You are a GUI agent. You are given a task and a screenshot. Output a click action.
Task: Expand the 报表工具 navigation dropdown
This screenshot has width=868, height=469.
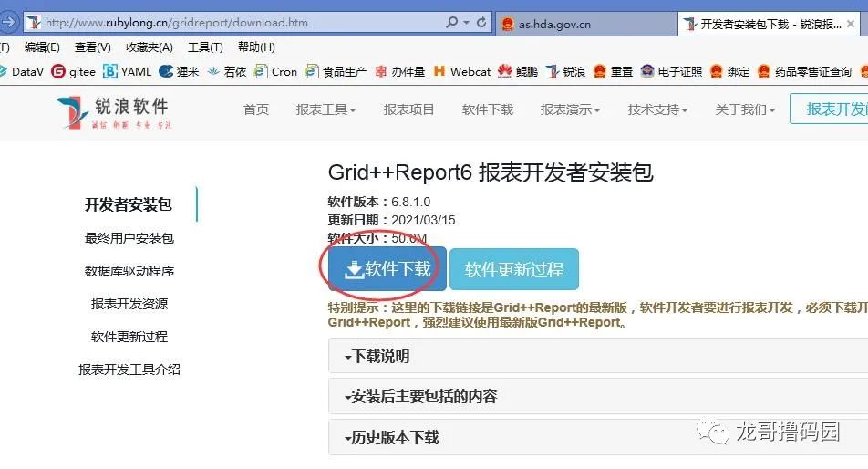(326, 109)
